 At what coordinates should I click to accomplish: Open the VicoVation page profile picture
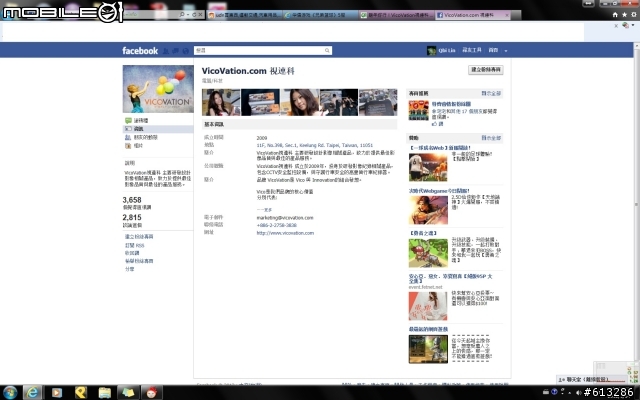pyautogui.click(x=158, y=89)
